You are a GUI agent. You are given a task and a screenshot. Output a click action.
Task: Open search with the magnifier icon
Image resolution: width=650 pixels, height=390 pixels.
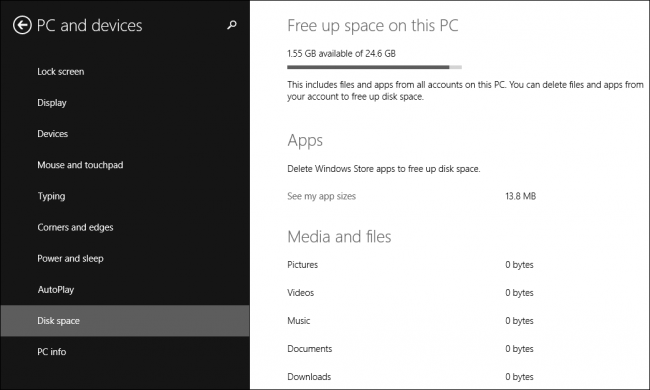click(x=232, y=25)
